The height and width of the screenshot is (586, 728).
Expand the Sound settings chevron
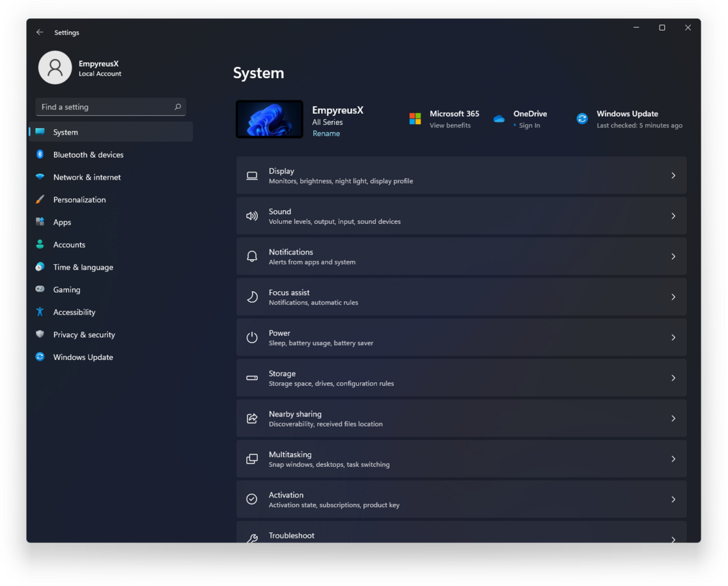[x=673, y=216]
